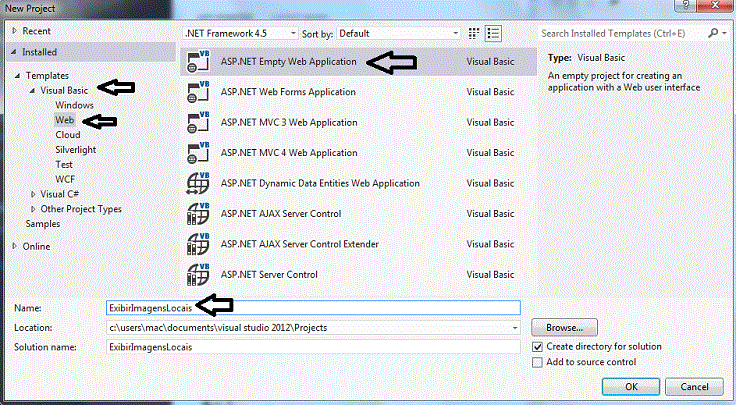Select the WCF template category
The height and width of the screenshot is (405, 736).
coord(65,179)
